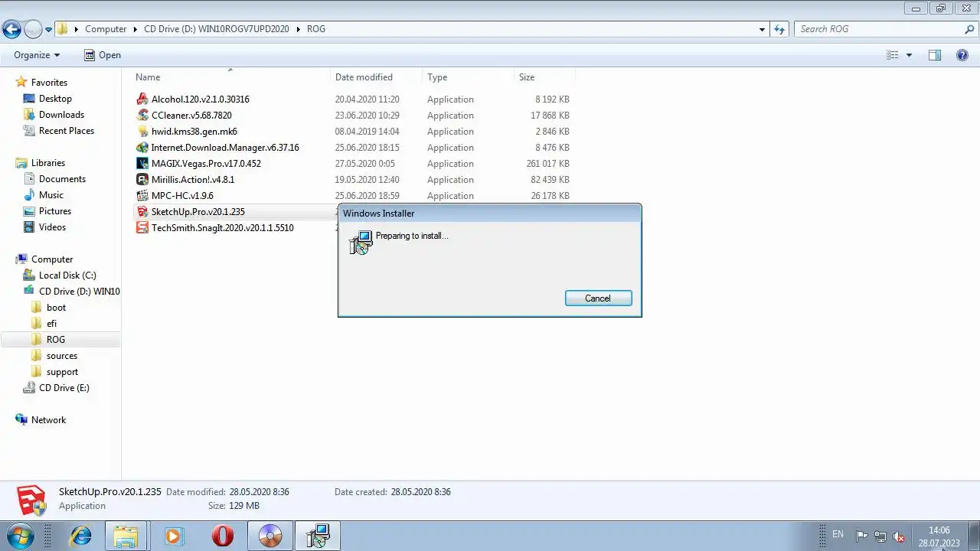Click the search magnifier icon

pos(969,29)
